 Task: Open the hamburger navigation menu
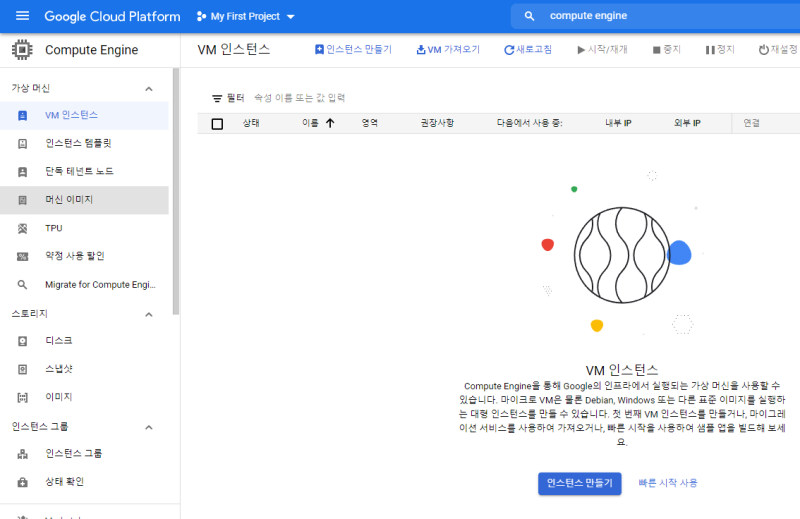[22, 17]
